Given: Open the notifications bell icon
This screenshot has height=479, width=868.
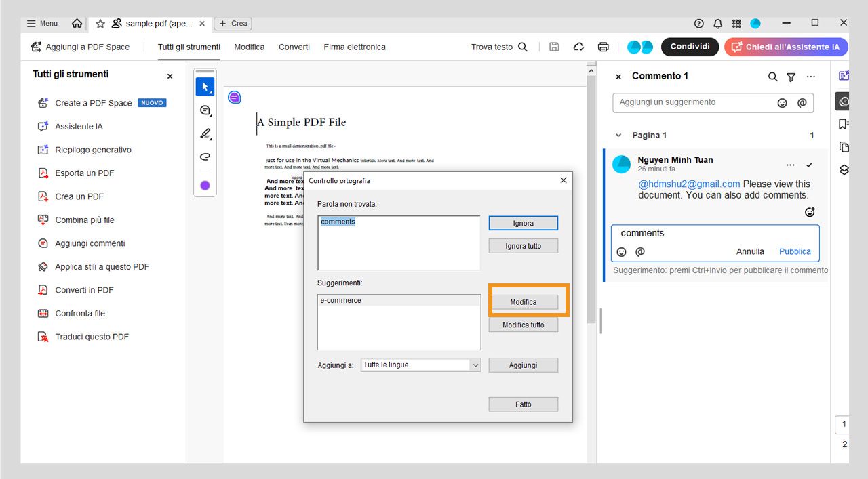Looking at the screenshot, I should 717,23.
